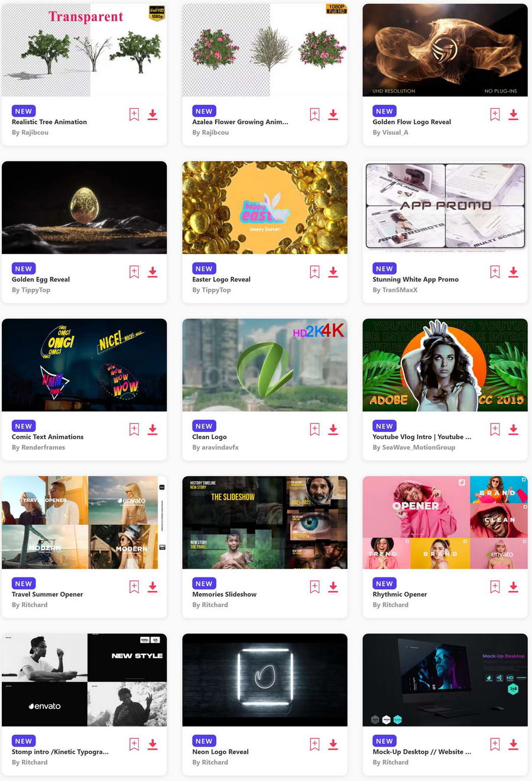
Task: Bookmark the Clean Logo template
Action: click(x=314, y=430)
